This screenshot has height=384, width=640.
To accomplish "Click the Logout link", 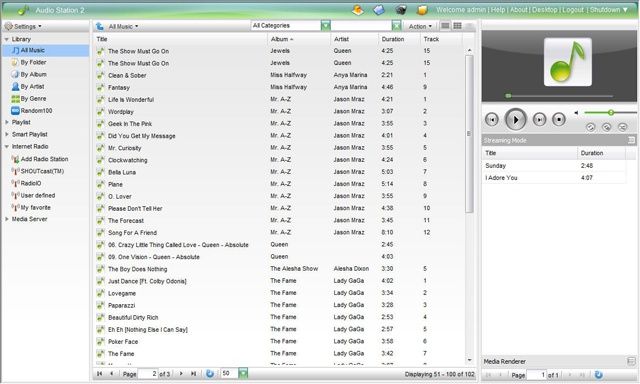I will (x=573, y=10).
